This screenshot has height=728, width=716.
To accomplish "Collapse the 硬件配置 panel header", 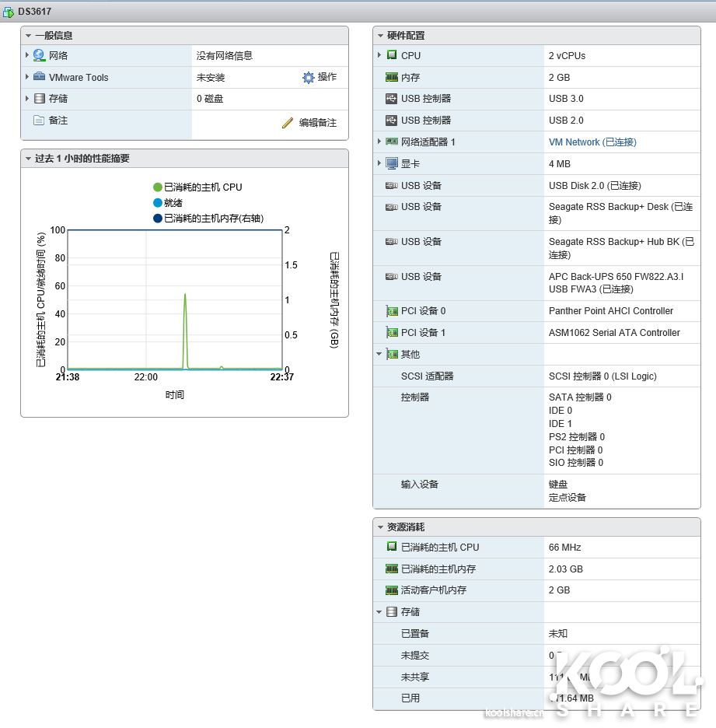I will [x=380, y=36].
